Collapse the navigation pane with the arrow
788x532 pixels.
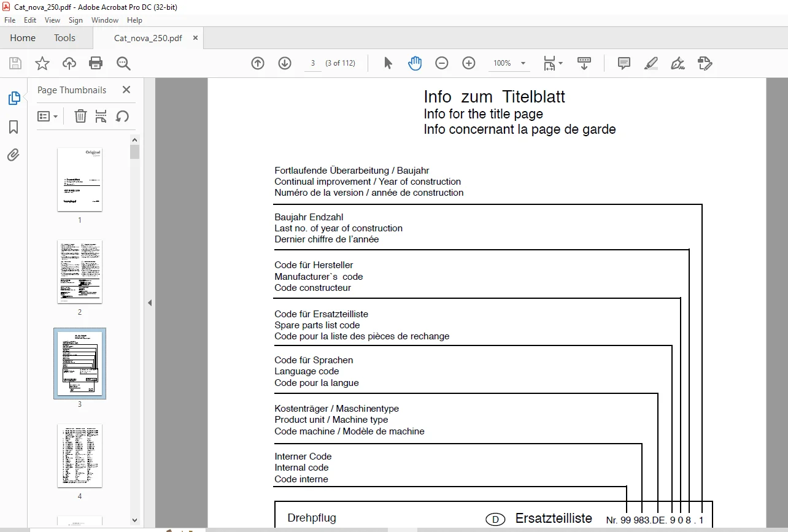coord(150,303)
